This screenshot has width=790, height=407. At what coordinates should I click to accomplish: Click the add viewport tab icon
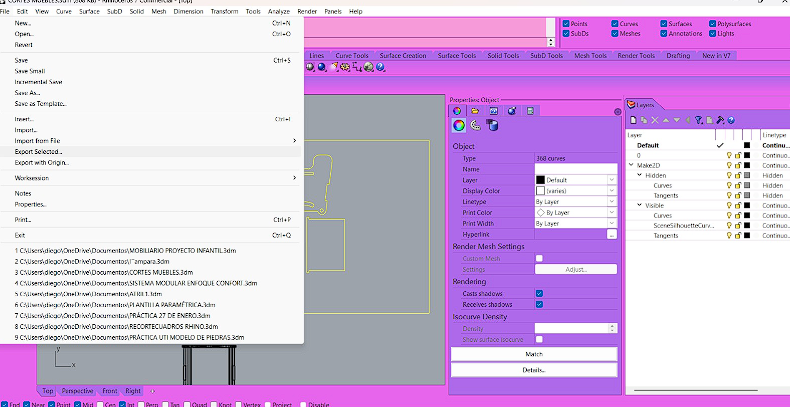tap(152, 391)
